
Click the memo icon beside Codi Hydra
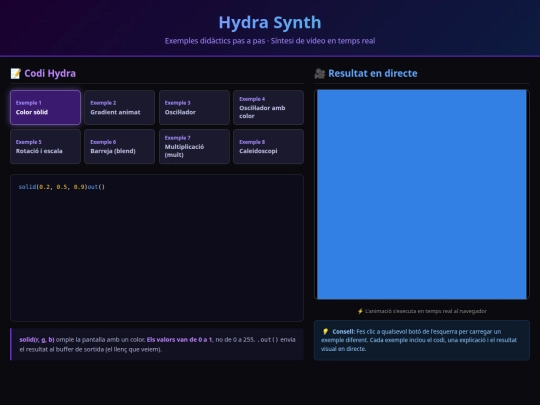[x=15, y=73]
